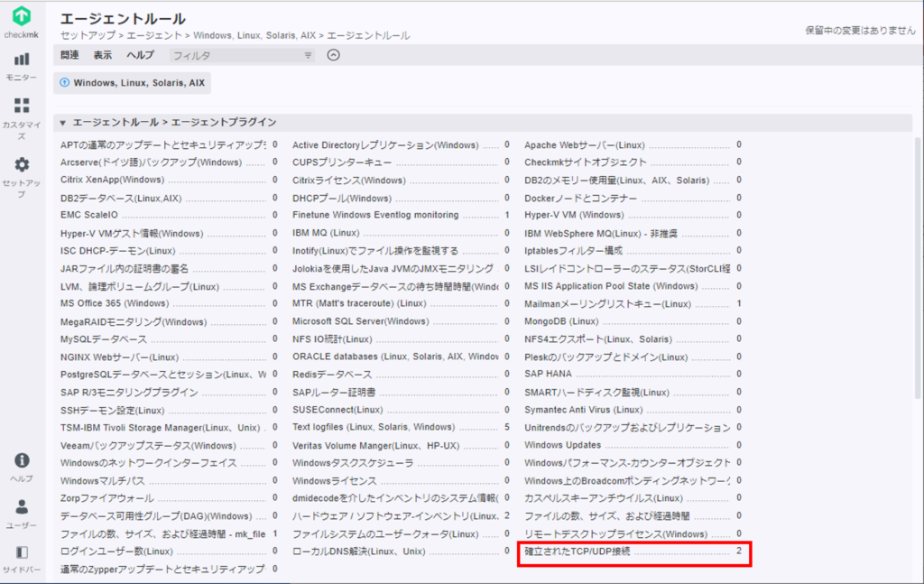
Task: Click the checkmk logo icon
Action: coord(22,16)
